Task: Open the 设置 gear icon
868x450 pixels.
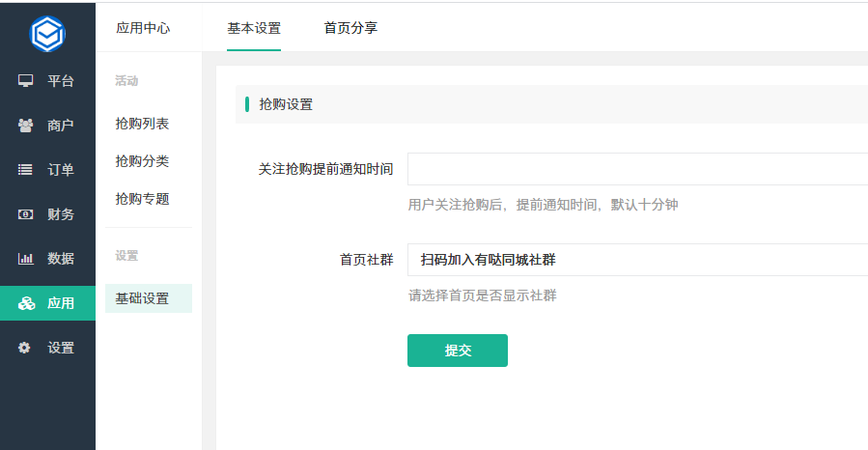Action: pos(24,348)
